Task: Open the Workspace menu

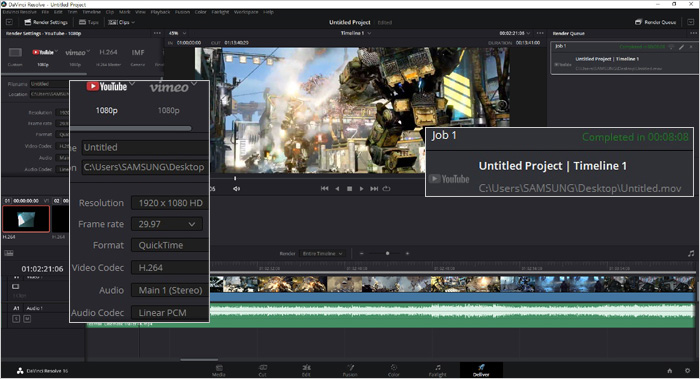Action: (246, 12)
